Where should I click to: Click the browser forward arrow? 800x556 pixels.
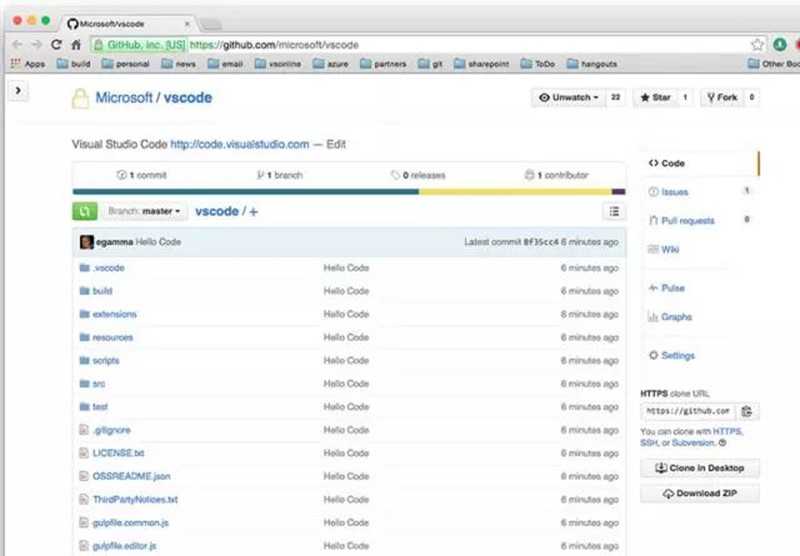(36, 45)
